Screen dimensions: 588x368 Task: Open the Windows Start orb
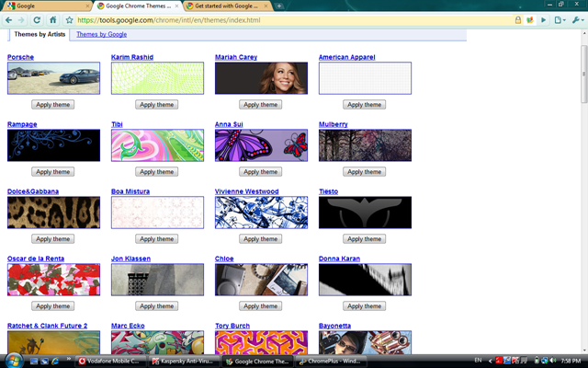click(x=14, y=361)
